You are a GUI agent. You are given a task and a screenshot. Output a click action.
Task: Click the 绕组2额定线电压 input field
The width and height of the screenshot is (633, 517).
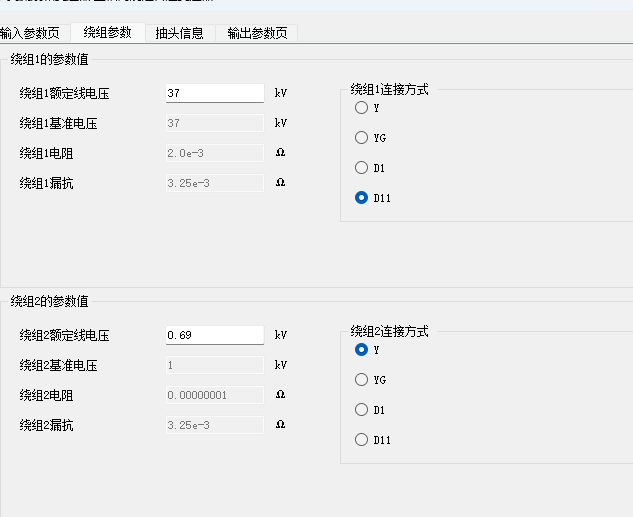[x=214, y=335]
